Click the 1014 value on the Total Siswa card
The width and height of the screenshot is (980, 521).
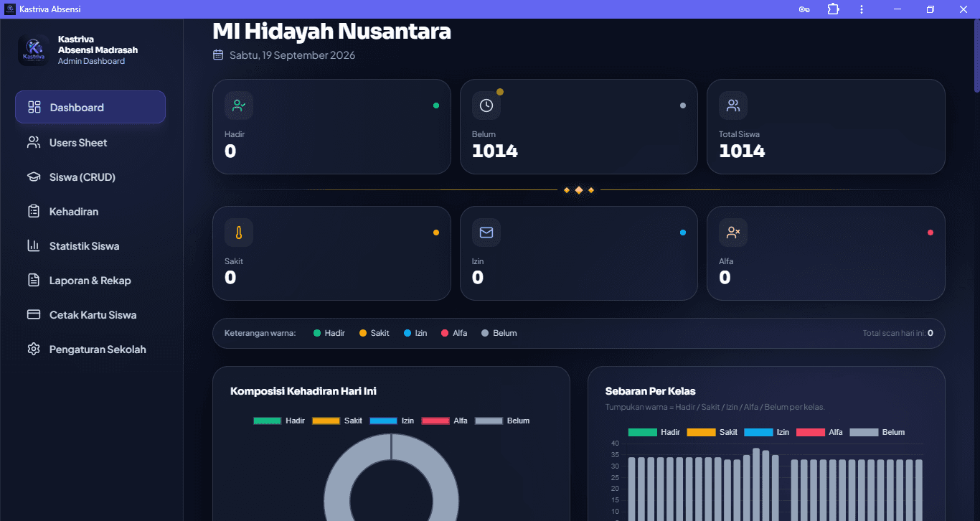[742, 151]
